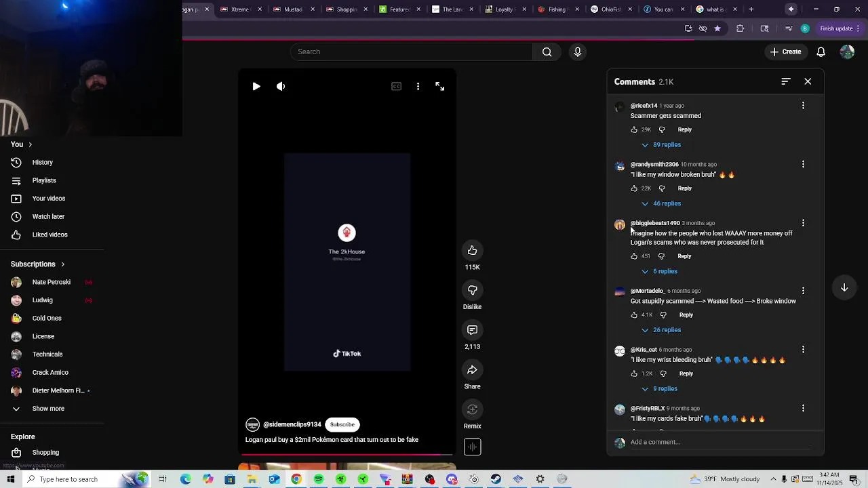Open Nate Petroski subscription channel
Viewport: 868px width, 488px height.
click(52, 282)
